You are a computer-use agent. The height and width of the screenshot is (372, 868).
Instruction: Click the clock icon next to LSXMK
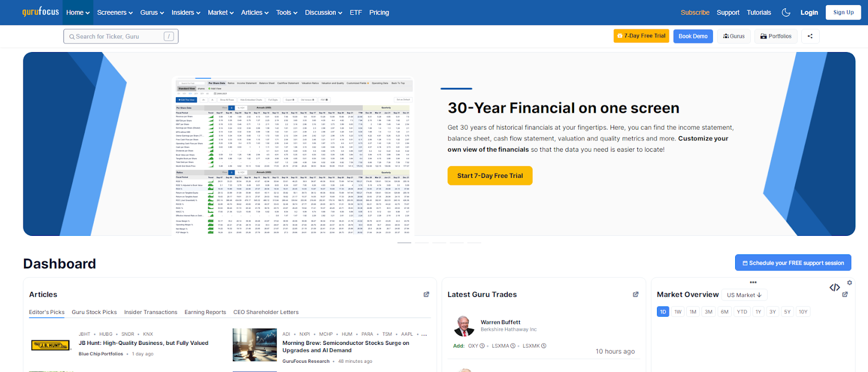[x=544, y=346]
